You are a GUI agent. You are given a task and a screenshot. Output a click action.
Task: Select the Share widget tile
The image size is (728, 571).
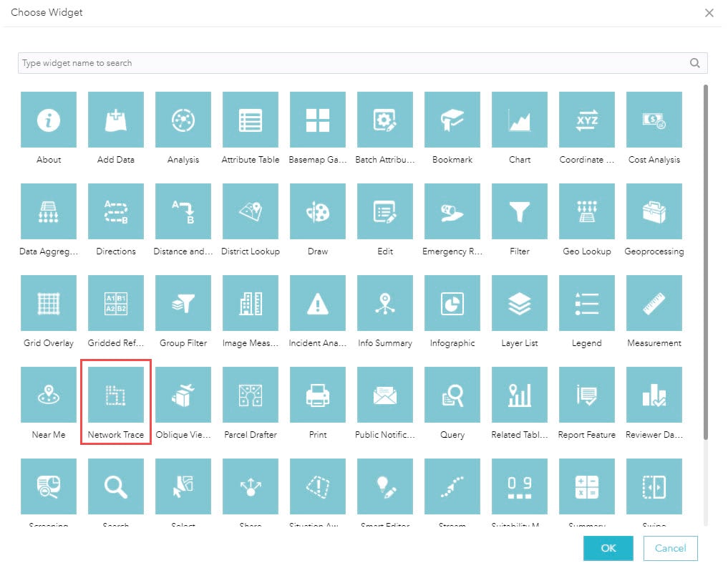pyautogui.click(x=251, y=486)
